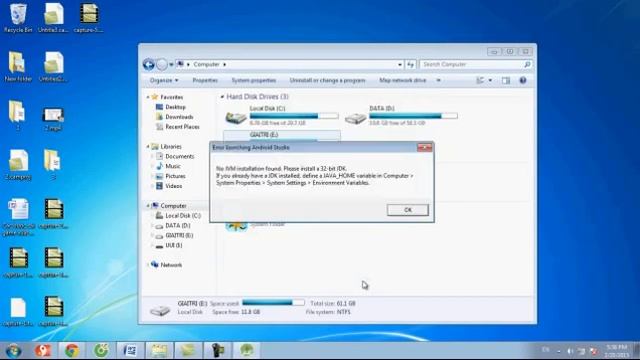Viewport: 640px width, 360px height.
Task: Go back in the Computer window
Action: pyautogui.click(x=149, y=64)
